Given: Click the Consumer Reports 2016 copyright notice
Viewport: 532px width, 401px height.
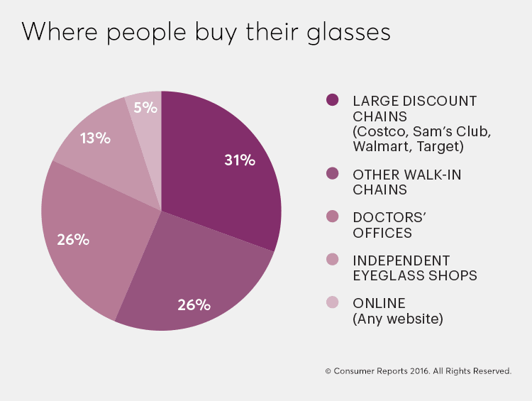Looking at the screenshot, I should coord(418,371).
